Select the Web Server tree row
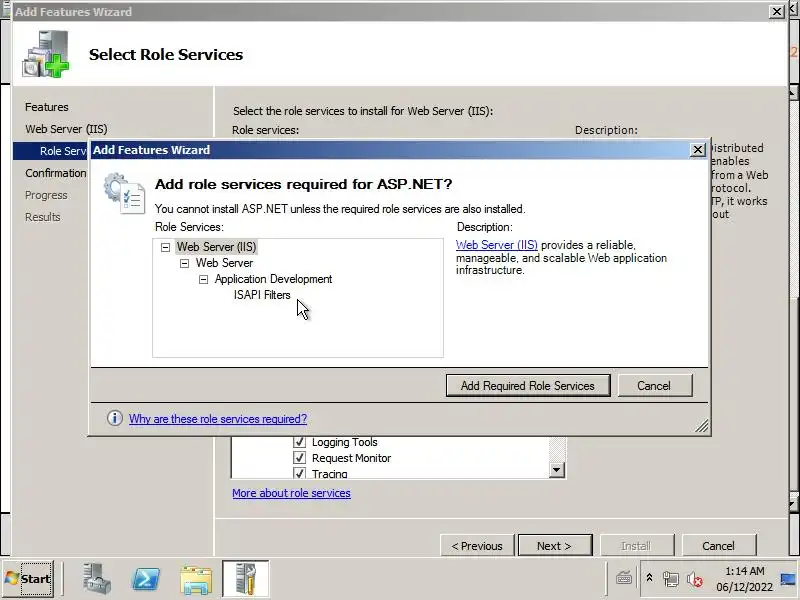 pos(224,263)
